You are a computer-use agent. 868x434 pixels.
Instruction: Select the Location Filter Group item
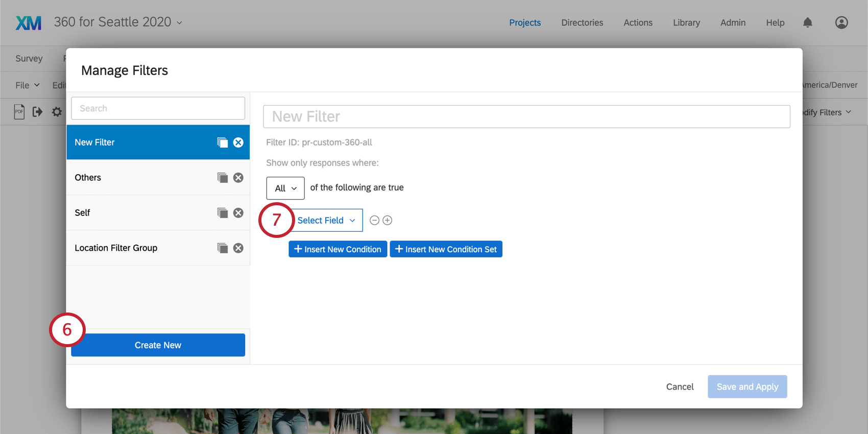[x=158, y=248]
